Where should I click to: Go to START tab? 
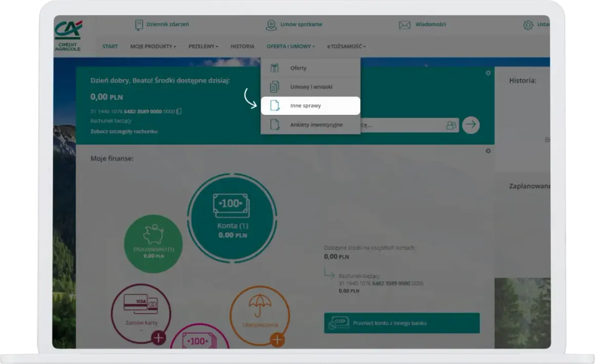(110, 46)
